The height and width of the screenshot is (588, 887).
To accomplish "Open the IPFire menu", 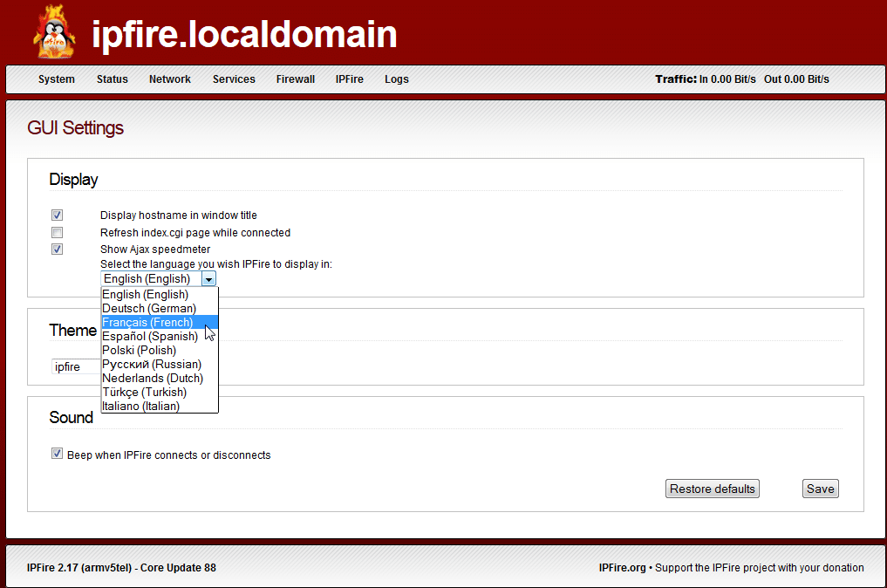I will pyautogui.click(x=349, y=79).
